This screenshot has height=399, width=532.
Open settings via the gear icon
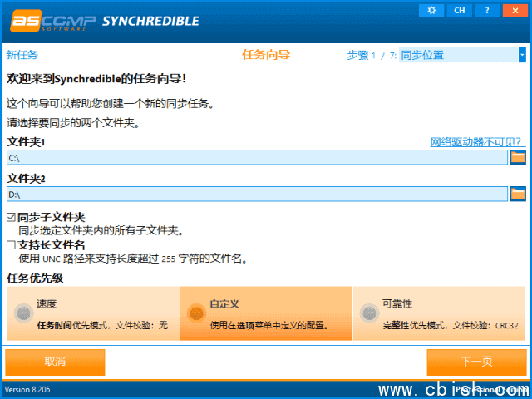click(x=431, y=10)
